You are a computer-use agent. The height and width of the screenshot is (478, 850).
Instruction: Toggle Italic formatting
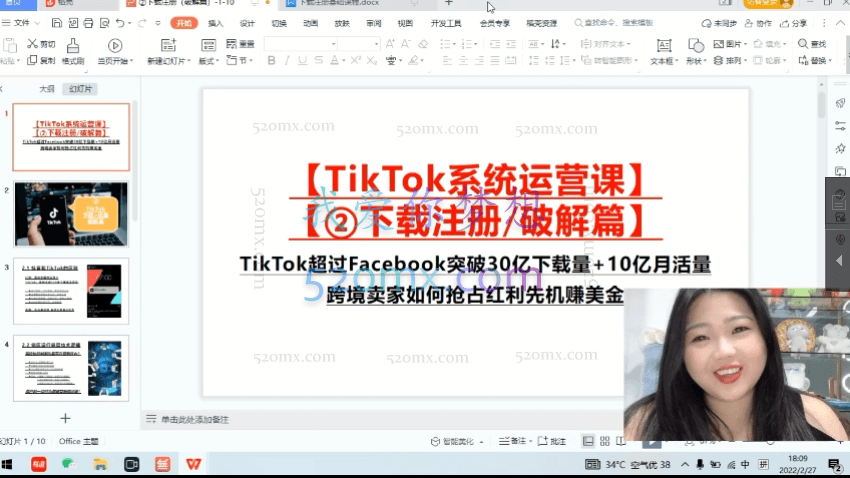[x=287, y=60]
